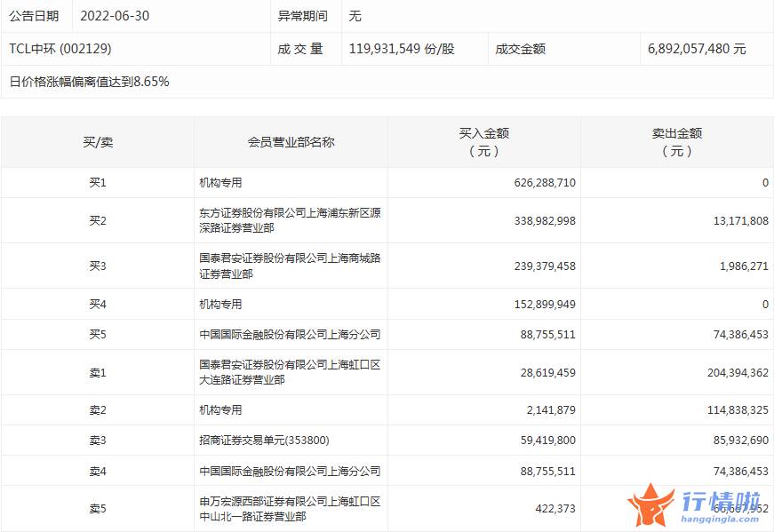Select 74,386,453 in the 卖4 row
This screenshot has height=532, width=774.
tap(741, 472)
